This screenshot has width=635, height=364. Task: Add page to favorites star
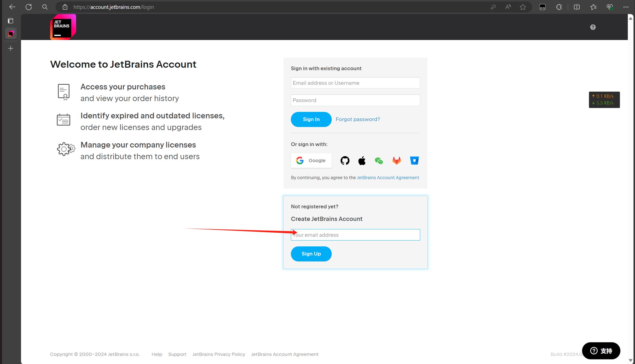point(523,7)
